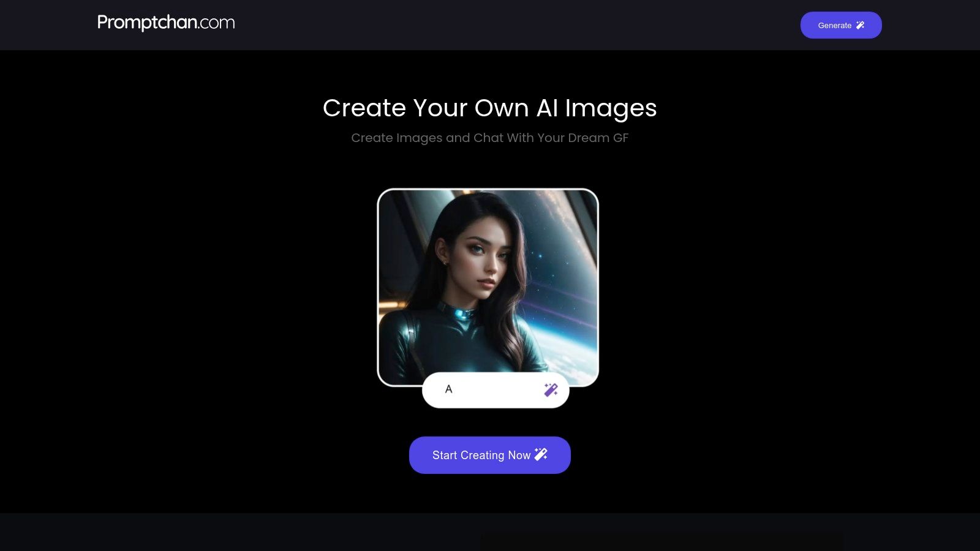
Task: Select the Create Images and Chat subtitle text
Action: click(x=490, y=138)
